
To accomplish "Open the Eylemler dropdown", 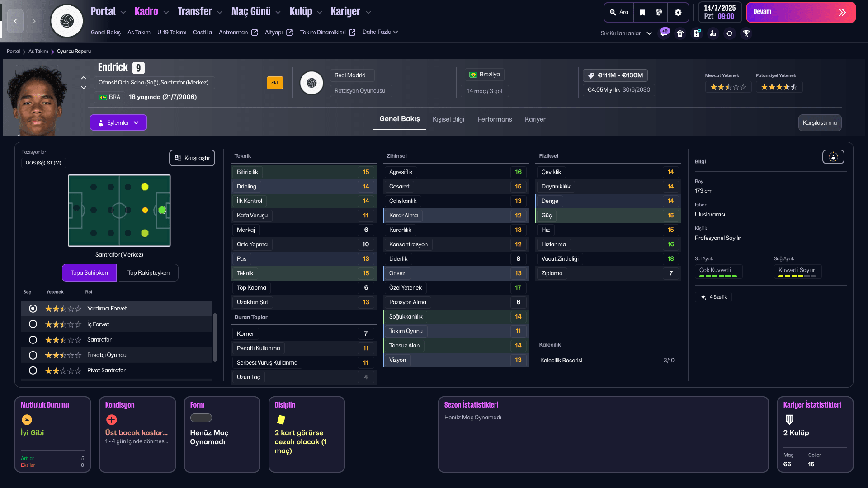I will point(118,122).
